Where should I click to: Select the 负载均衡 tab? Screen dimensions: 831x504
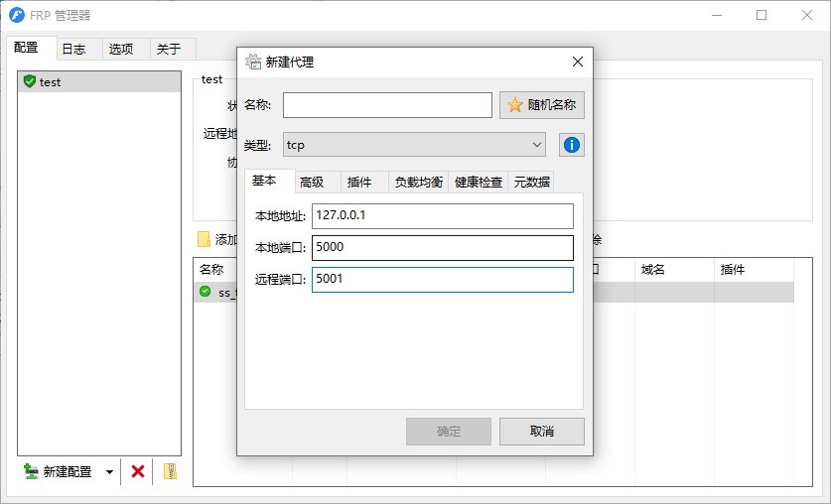click(418, 182)
